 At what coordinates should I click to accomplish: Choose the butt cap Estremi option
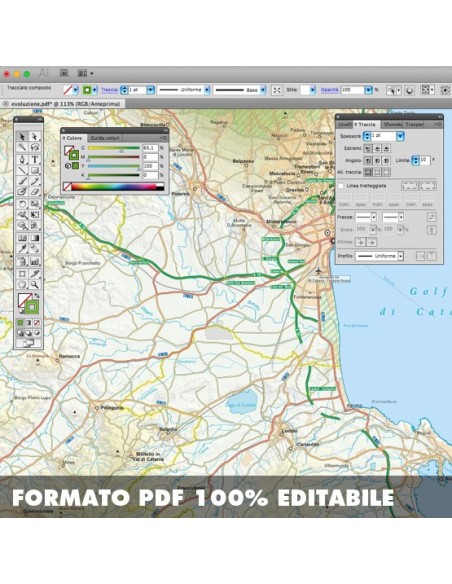(368, 148)
